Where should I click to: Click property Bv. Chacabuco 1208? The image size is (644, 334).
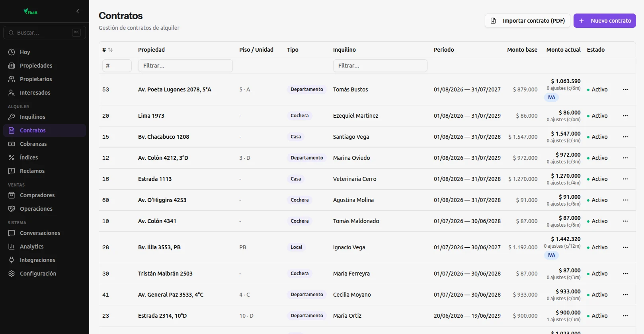pos(164,137)
